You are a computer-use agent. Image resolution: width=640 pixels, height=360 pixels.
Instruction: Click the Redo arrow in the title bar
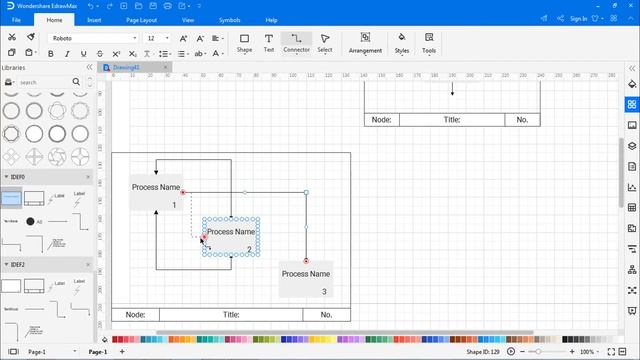109,6
